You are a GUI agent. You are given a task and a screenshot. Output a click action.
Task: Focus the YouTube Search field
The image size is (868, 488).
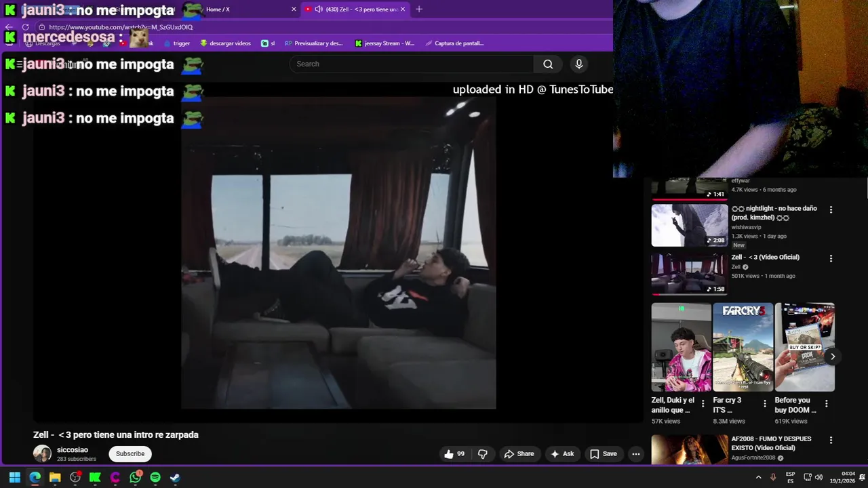(x=412, y=64)
